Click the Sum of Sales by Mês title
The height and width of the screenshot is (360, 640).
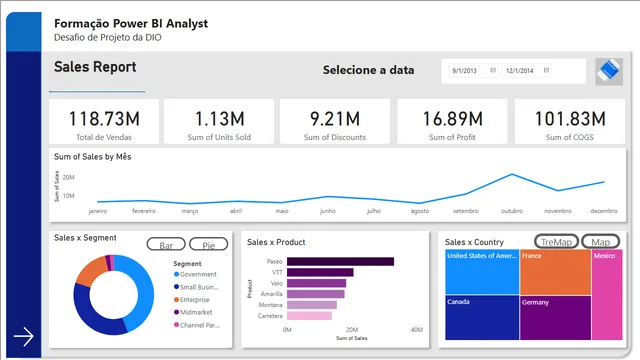click(93, 157)
